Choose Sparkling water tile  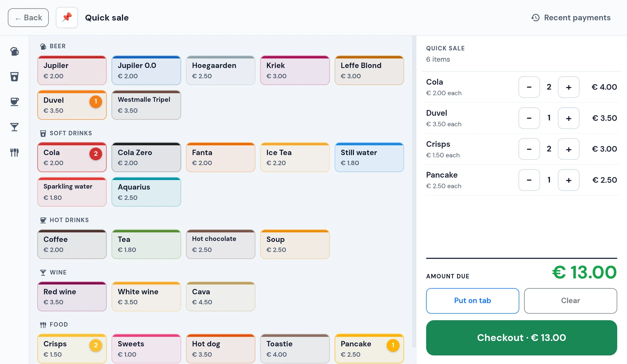click(x=72, y=192)
